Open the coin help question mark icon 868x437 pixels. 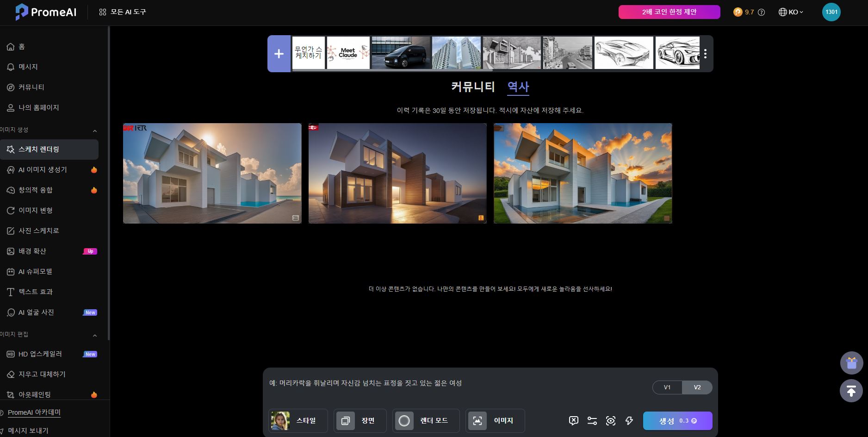(761, 12)
